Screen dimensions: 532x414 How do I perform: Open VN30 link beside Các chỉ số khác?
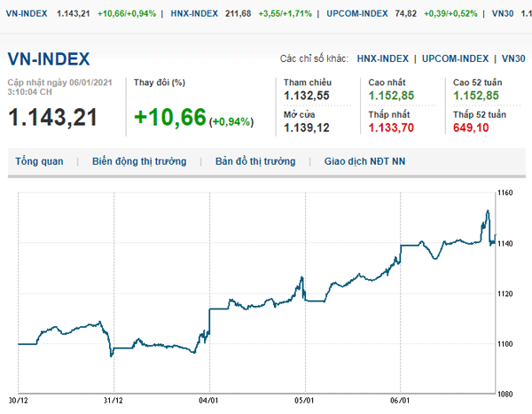[512, 59]
